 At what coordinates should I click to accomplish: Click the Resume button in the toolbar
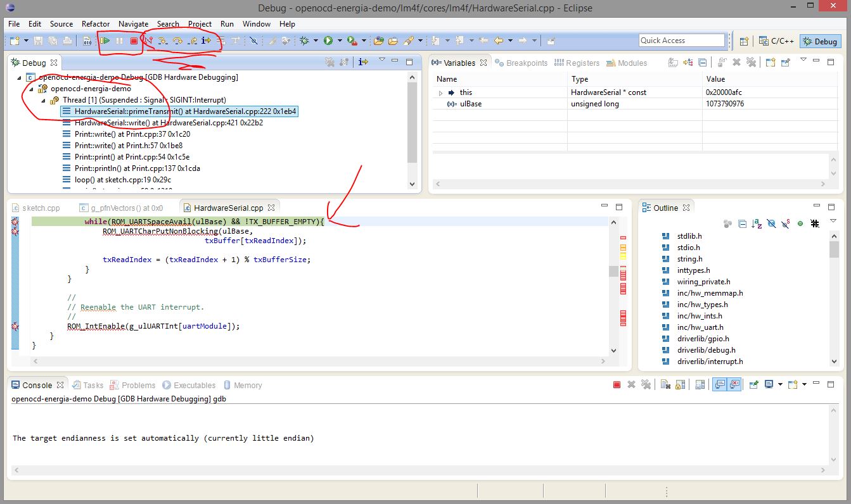pos(105,41)
